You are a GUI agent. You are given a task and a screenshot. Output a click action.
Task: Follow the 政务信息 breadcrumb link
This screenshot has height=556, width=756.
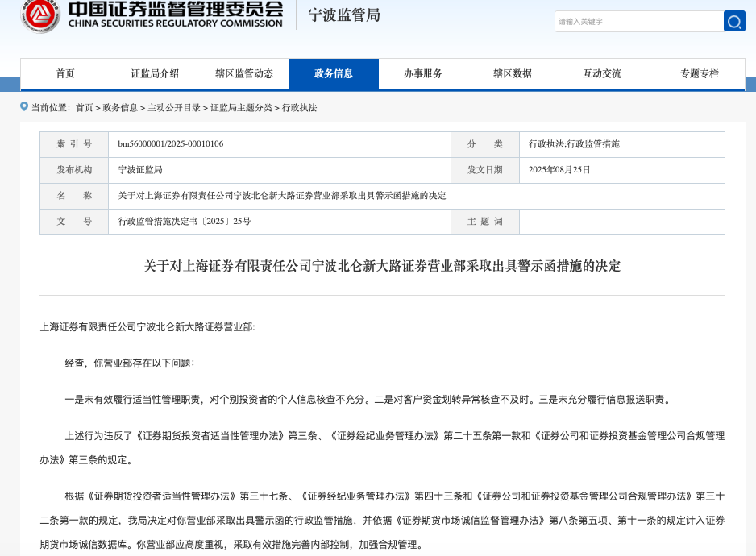click(x=120, y=107)
